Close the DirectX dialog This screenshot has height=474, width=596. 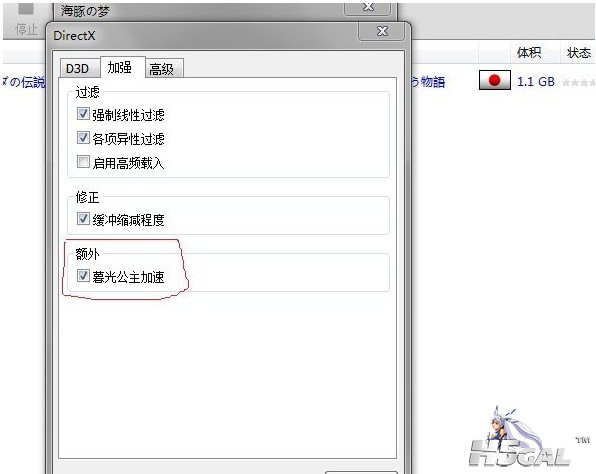pos(382,31)
